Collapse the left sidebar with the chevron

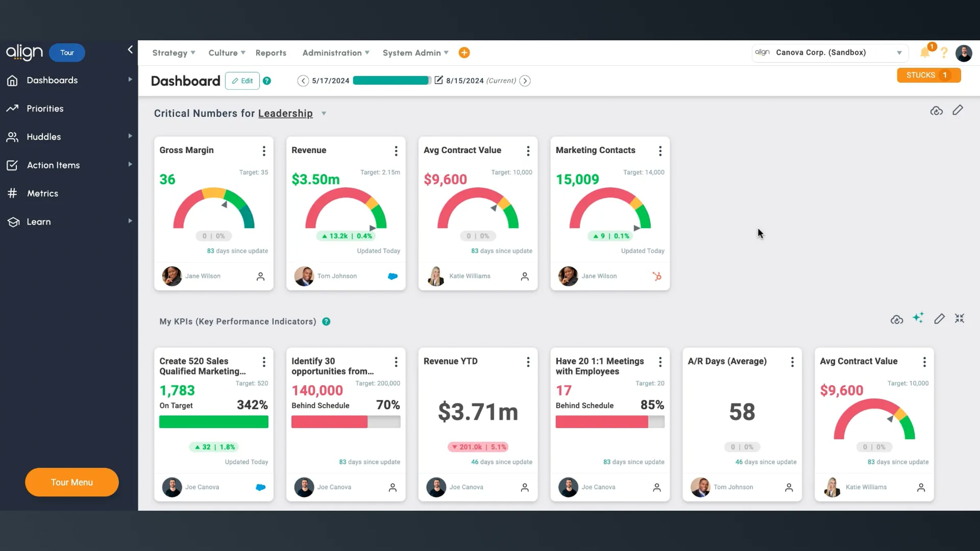pyautogui.click(x=130, y=49)
